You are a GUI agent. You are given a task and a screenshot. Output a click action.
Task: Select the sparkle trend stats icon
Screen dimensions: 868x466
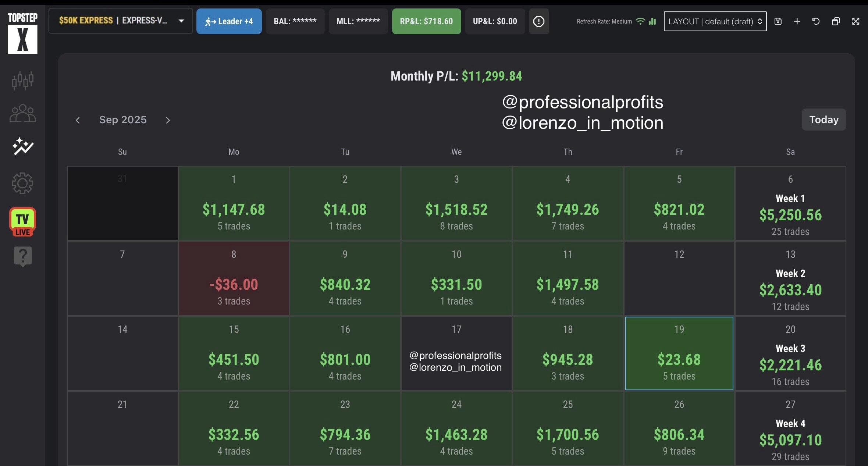click(x=22, y=147)
